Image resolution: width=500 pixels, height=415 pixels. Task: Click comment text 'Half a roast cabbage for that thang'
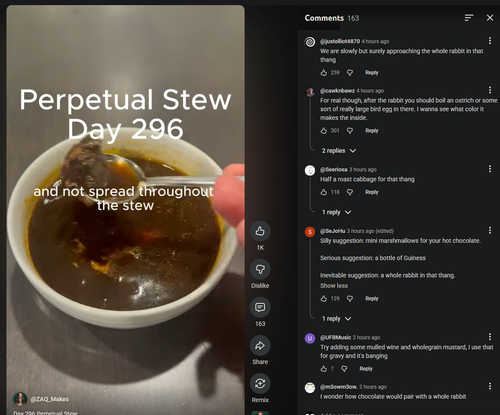(x=367, y=179)
